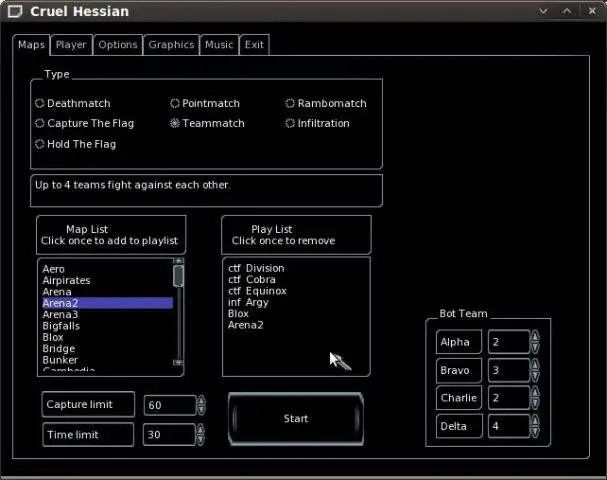Viewport: 607px width, 480px height.
Task: Open the Player tab
Action: pyautogui.click(x=71, y=45)
